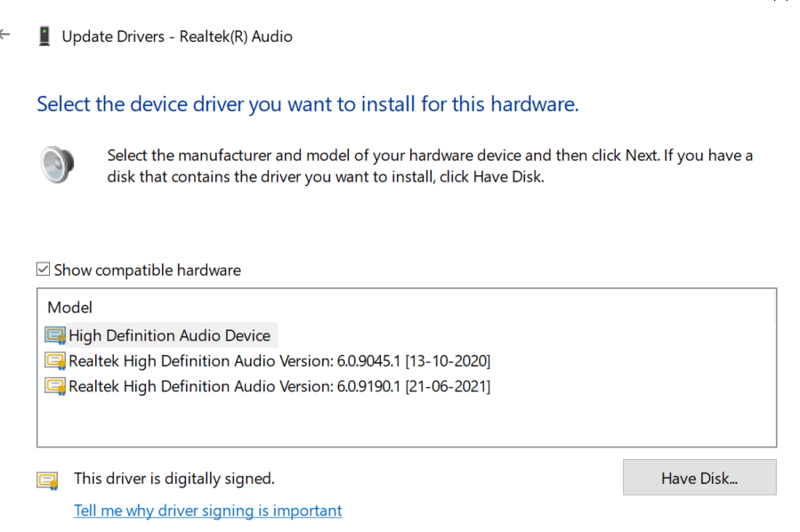Click the device icon beside Update Drivers title

click(44, 36)
